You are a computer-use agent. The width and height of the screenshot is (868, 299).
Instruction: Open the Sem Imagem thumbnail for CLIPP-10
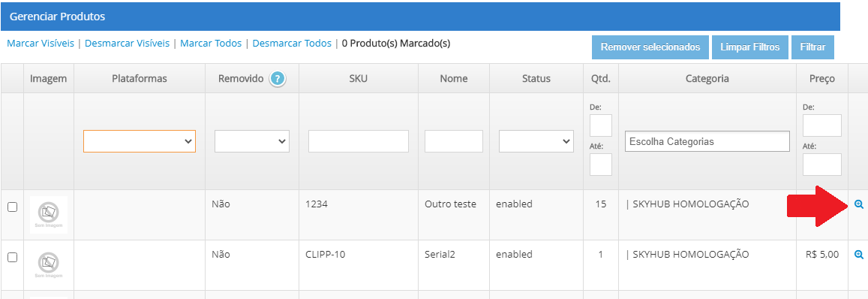pos(49,265)
